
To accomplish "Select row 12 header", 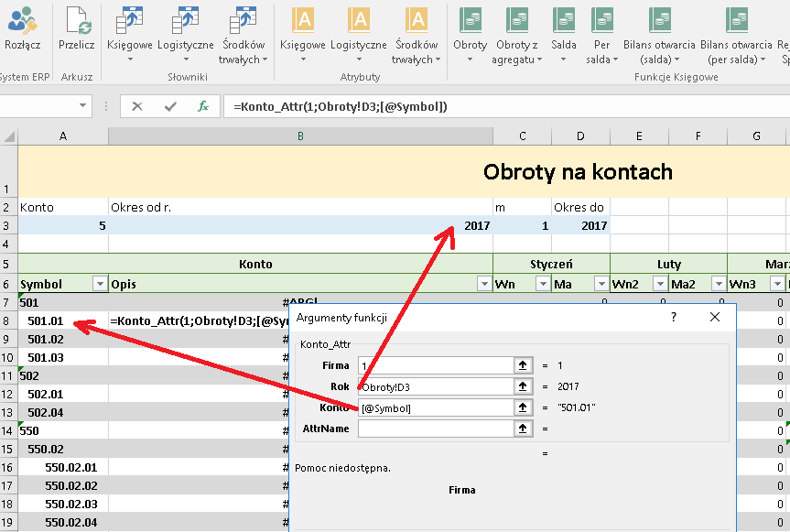I will pos(7,395).
